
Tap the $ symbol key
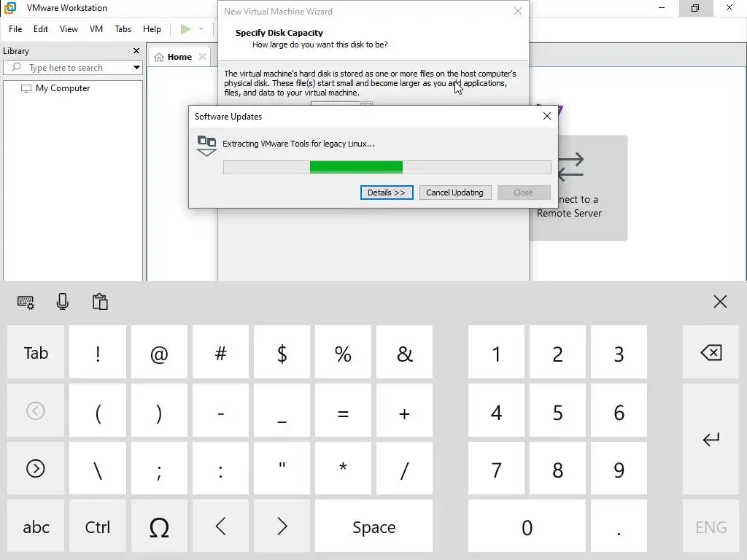click(x=282, y=352)
